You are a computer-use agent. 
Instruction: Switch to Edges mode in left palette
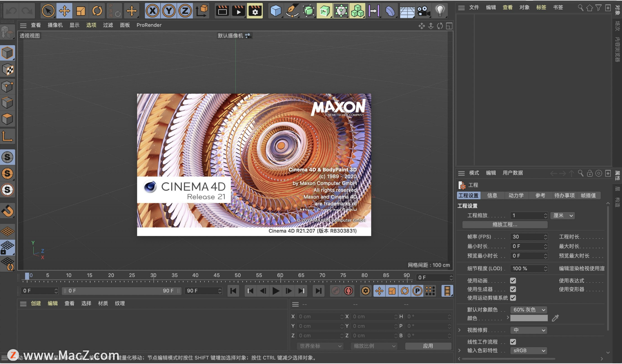pos(8,103)
